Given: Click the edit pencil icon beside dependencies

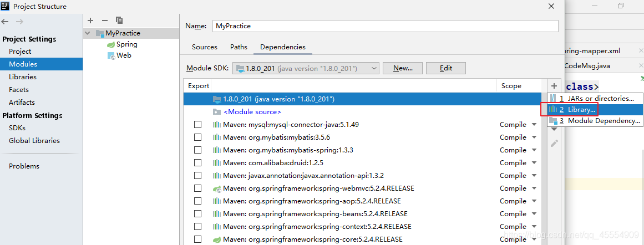Looking at the screenshot, I should coord(554,143).
